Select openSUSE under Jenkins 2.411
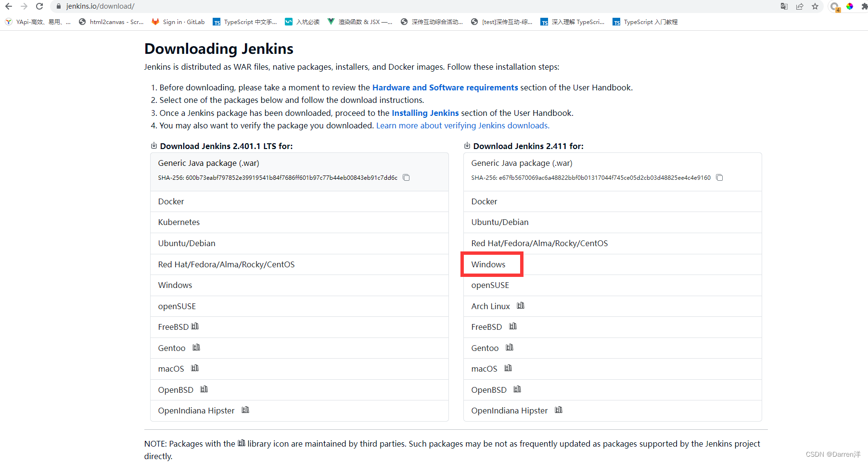This screenshot has height=462, width=868. (x=613, y=285)
